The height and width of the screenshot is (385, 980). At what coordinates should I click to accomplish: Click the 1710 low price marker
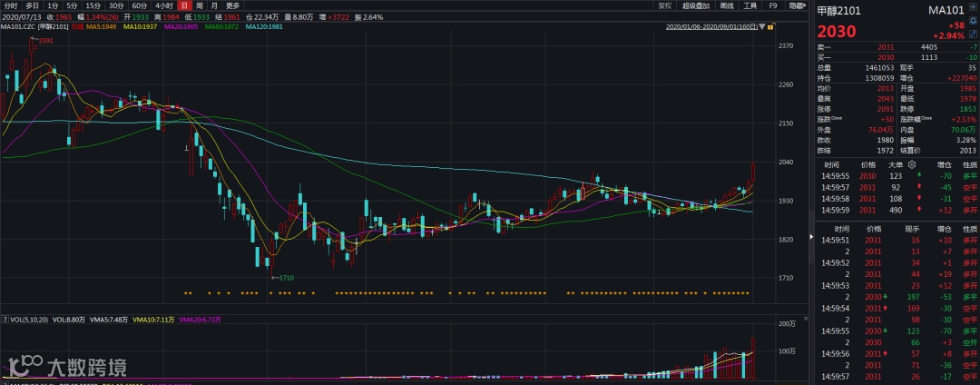[x=286, y=278]
